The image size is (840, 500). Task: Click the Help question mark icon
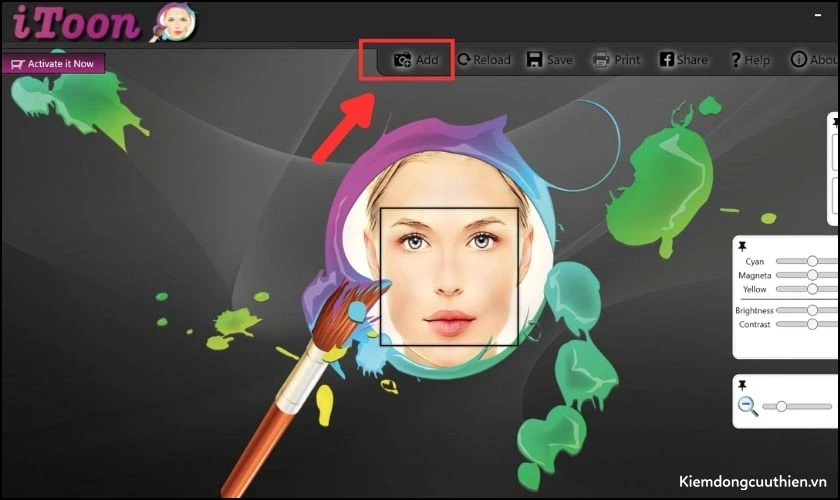[736, 60]
